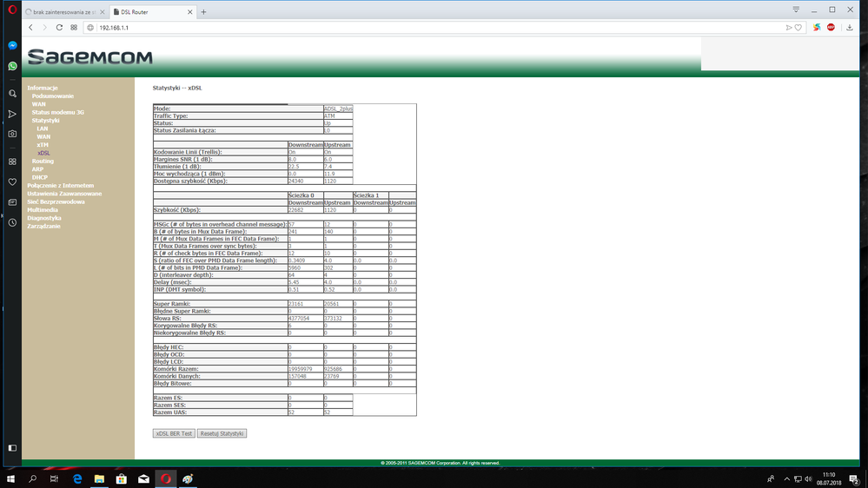The width and height of the screenshot is (868, 488).
Task: Open the colorful extension icon next to adblocker
Action: point(817,27)
